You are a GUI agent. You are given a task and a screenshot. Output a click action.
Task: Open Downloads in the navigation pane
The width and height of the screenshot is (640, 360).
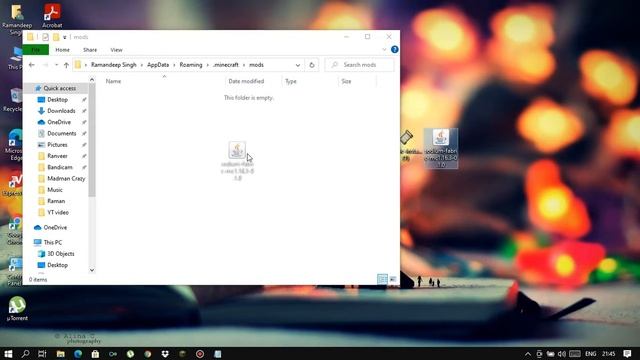tap(61, 111)
